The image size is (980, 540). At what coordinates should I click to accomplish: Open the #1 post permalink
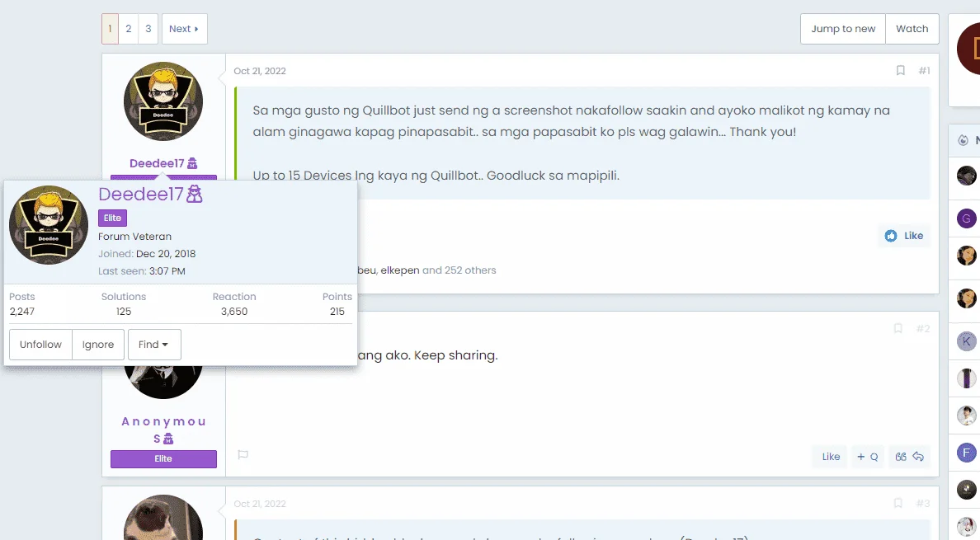925,71
